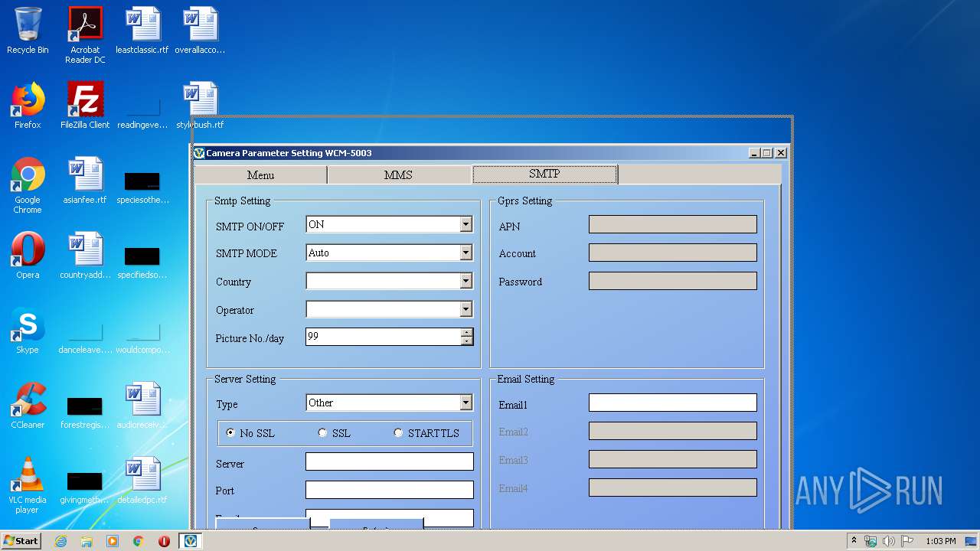Open Windows Explorer folder in taskbar

(87, 541)
